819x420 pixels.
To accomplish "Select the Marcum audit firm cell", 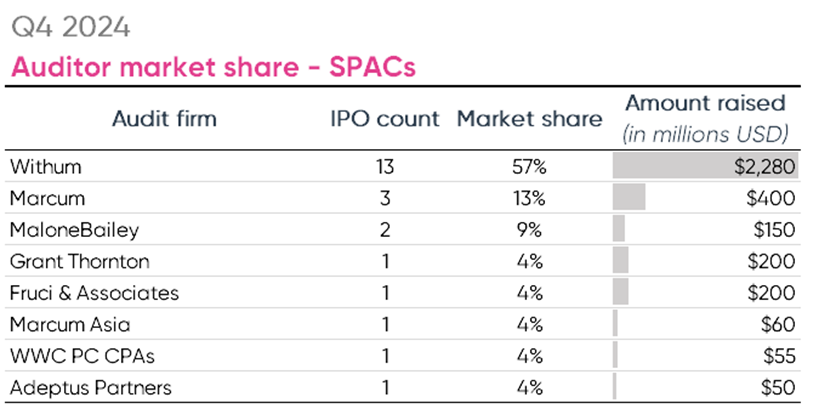I will 48,199.
